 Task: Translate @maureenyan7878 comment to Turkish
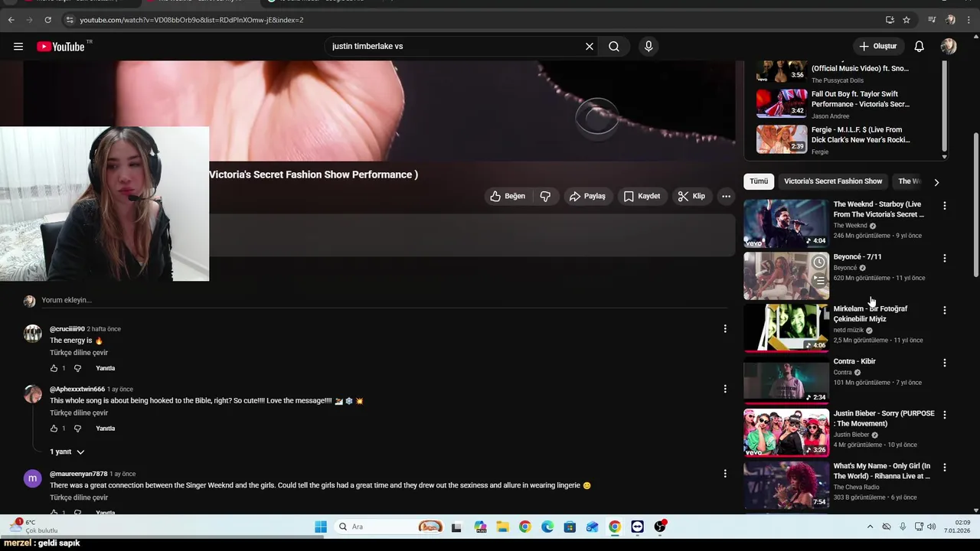(79, 497)
